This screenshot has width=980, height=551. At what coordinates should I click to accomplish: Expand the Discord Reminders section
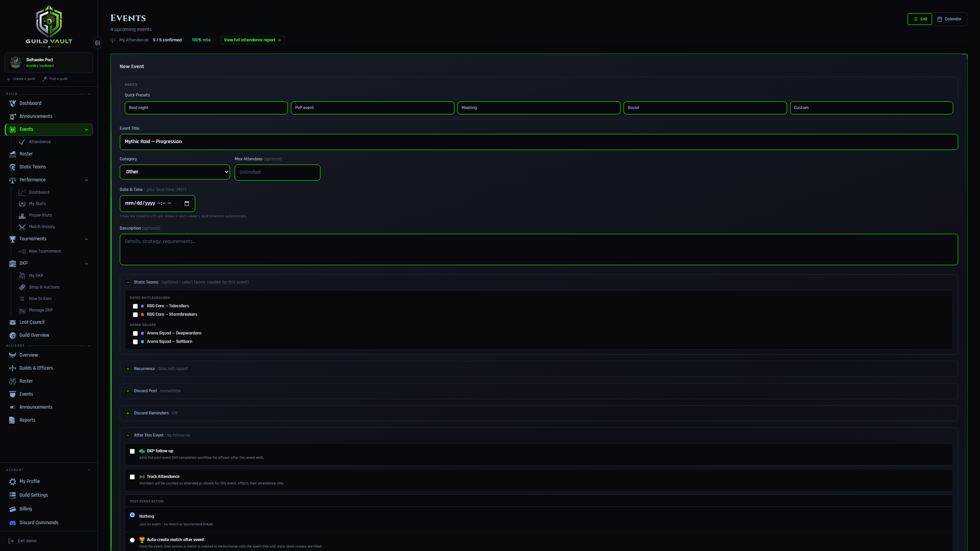pyautogui.click(x=128, y=413)
